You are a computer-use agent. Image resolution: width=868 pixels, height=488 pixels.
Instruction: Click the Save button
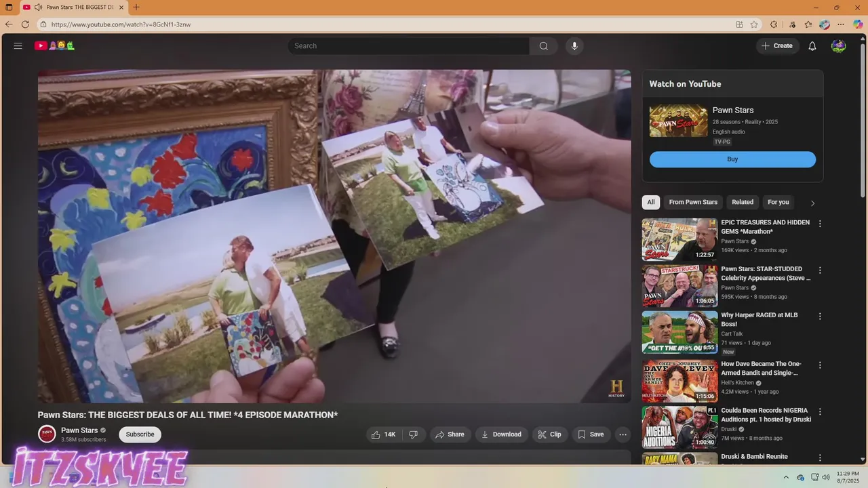coord(591,434)
